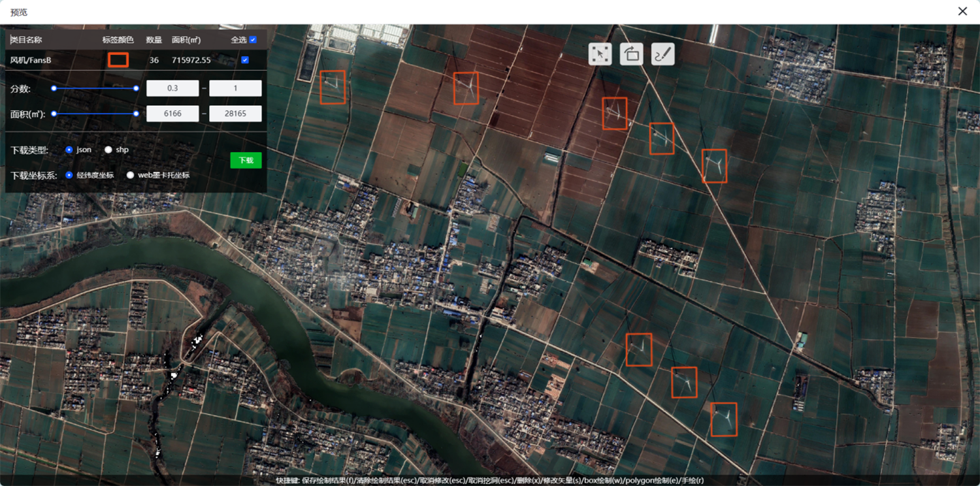Screen dimensions: 980x486
Task: Activate the freehand draw pen tool
Action: coord(662,54)
